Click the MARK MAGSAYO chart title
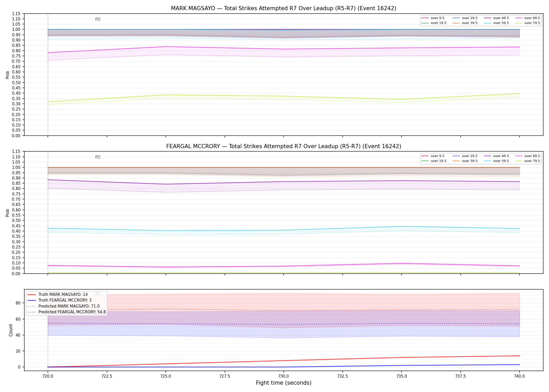 pyautogui.click(x=284, y=8)
